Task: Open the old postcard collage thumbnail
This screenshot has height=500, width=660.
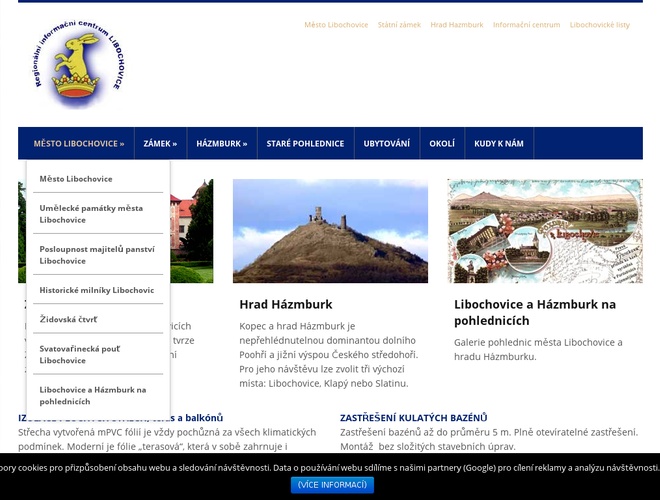Action: click(x=544, y=231)
